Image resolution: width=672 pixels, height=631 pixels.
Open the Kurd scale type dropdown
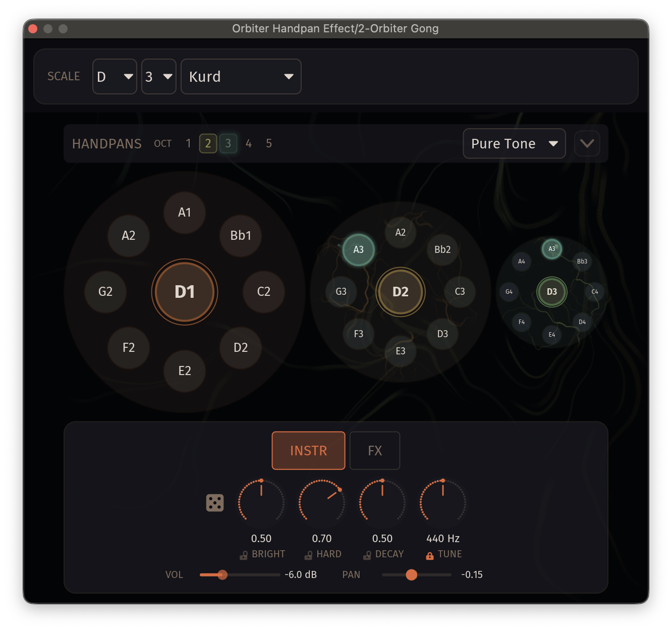(241, 76)
